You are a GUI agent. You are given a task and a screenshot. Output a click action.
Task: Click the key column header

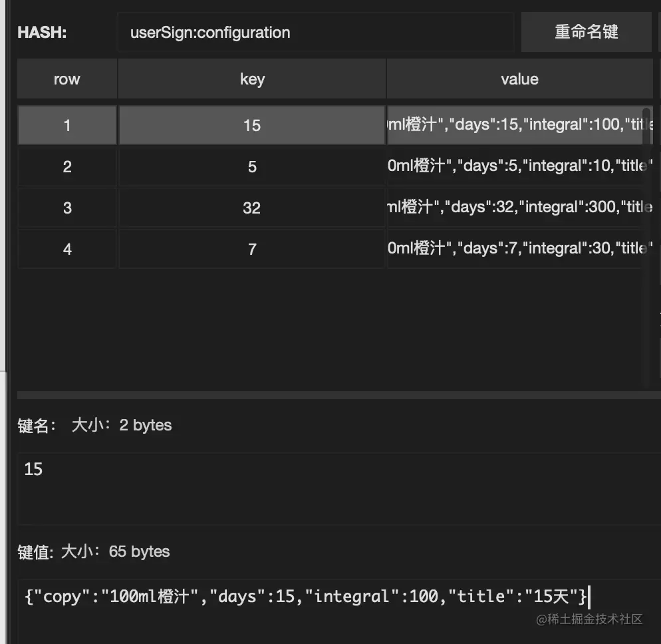click(252, 79)
